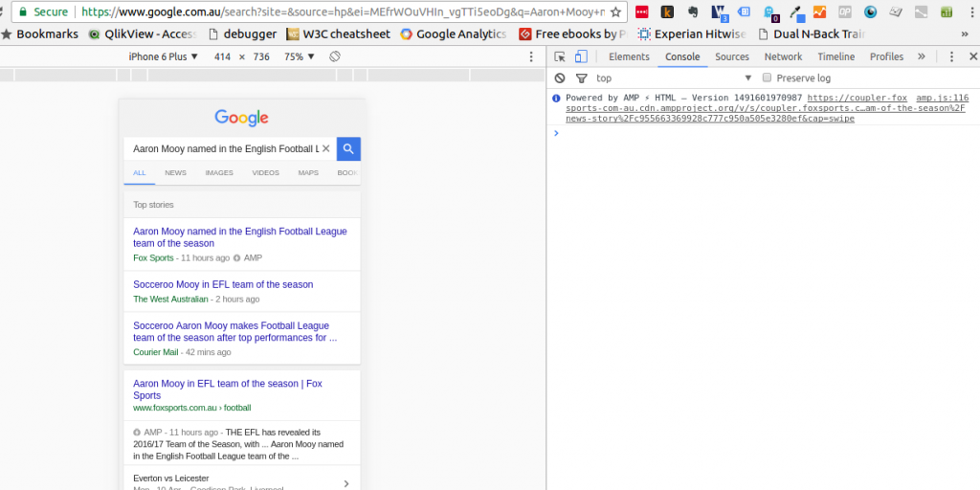Viewport: 980px width, 490px height.
Task: Select the VIDEOS search tab
Action: pos(266,172)
